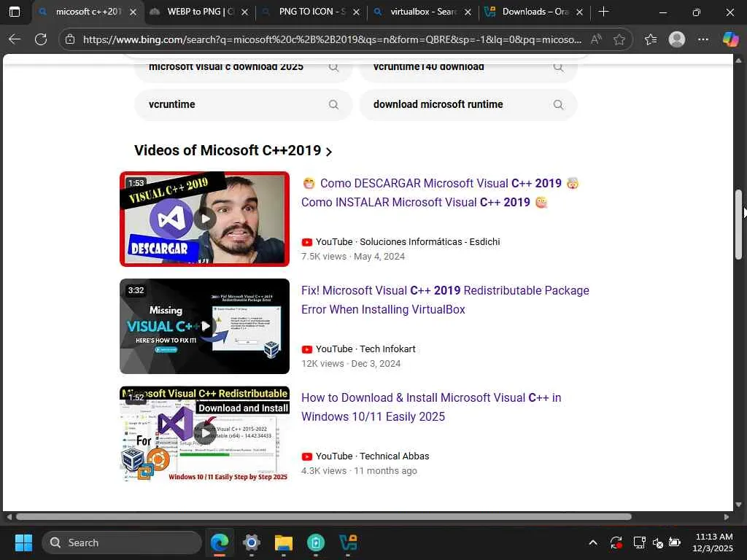This screenshot has width=747, height=560.
Task: Open the Windows Start menu
Action: pos(23,542)
